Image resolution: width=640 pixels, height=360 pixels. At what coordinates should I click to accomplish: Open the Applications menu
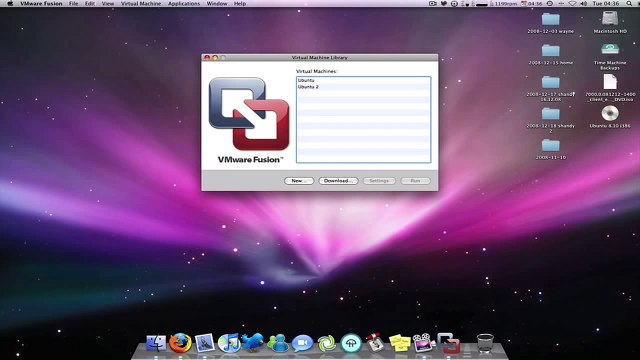click(184, 3)
